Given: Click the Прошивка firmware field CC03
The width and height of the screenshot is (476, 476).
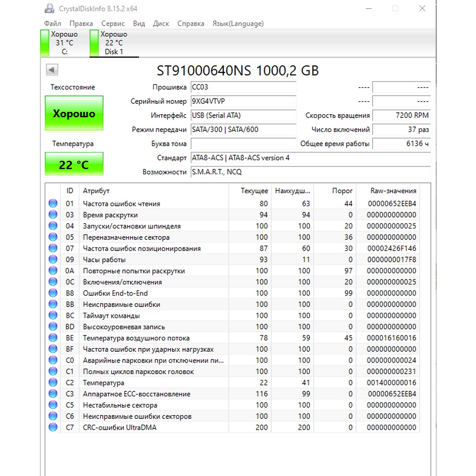Looking at the screenshot, I should (243, 88).
